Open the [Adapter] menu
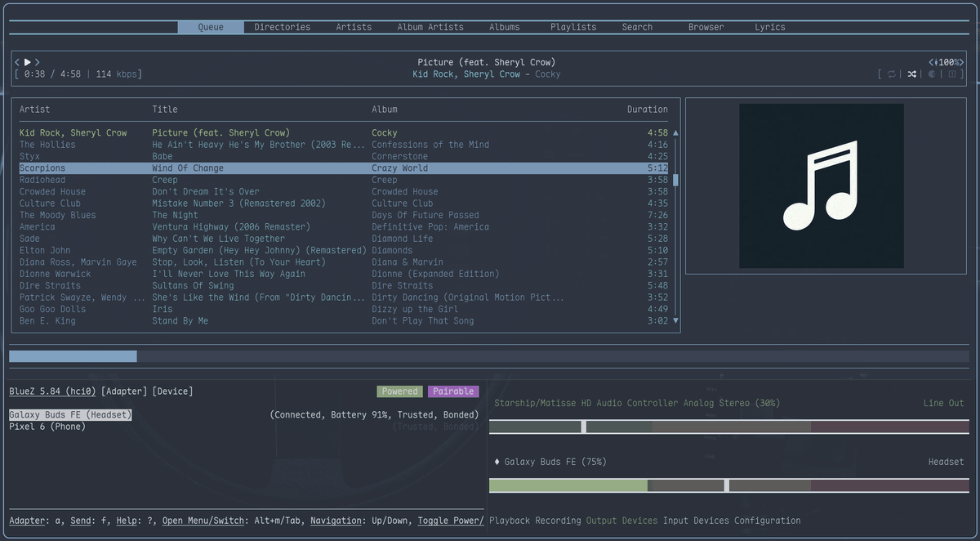Screen dimensions: 980x541 (124, 391)
